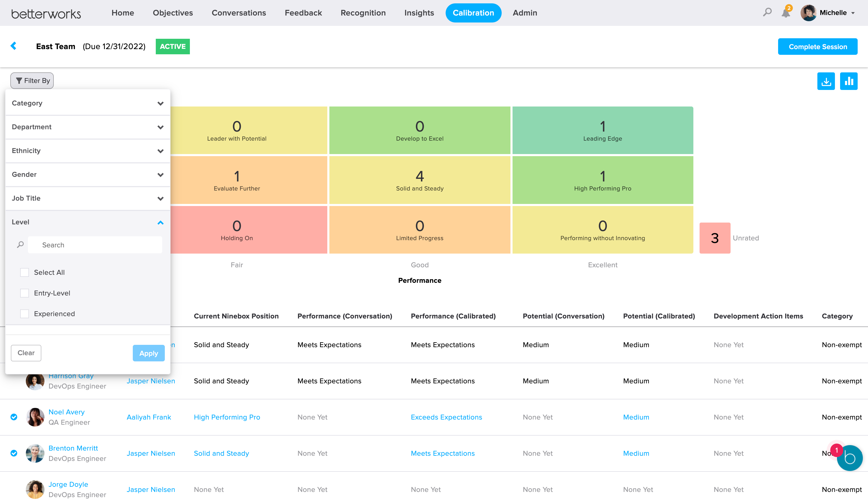The height and width of the screenshot is (502, 868).
Task: Collapse the Level filter section
Action: point(160,222)
